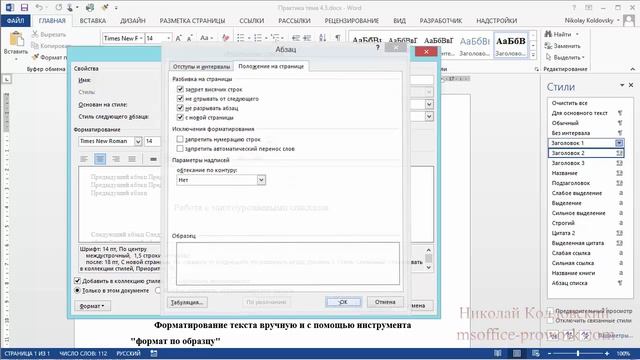Viewport: 640px width, 360px height.
Task: Uncheck 'не отрывать от следующего' checkbox
Action: coord(180,98)
